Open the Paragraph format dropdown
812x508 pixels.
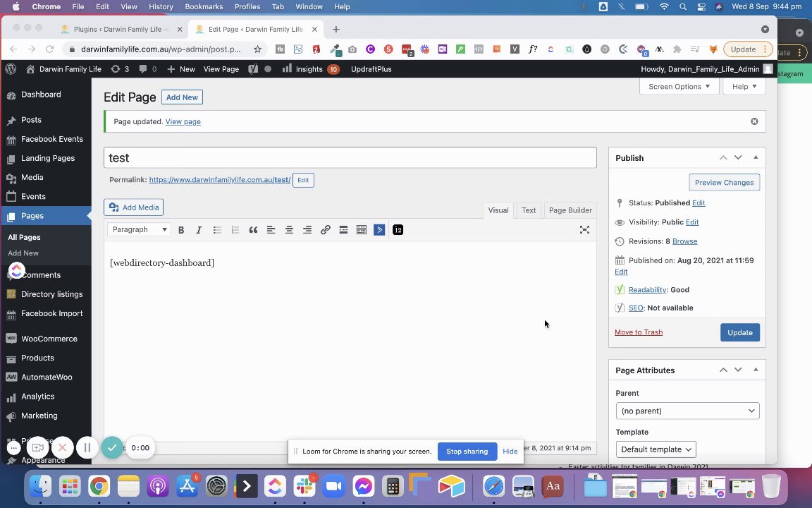click(x=138, y=229)
